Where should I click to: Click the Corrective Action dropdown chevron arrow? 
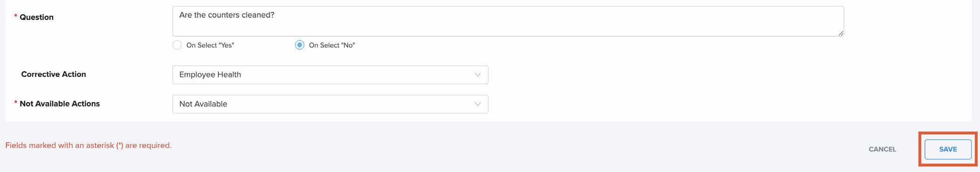pos(478,75)
